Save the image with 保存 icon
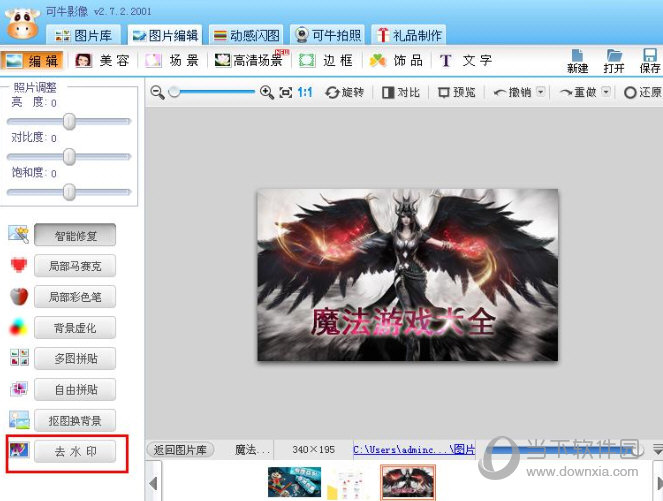Viewport: 663px width, 501px height. pos(650,60)
